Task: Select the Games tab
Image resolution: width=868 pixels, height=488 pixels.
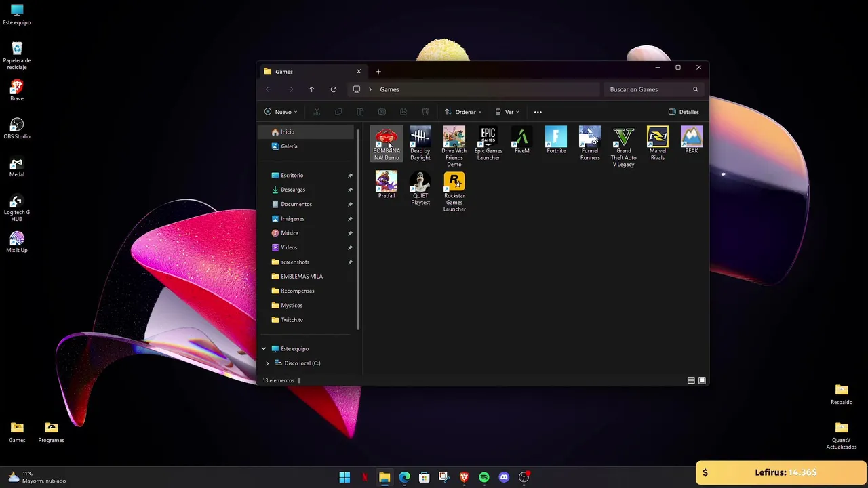Action: point(312,72)
